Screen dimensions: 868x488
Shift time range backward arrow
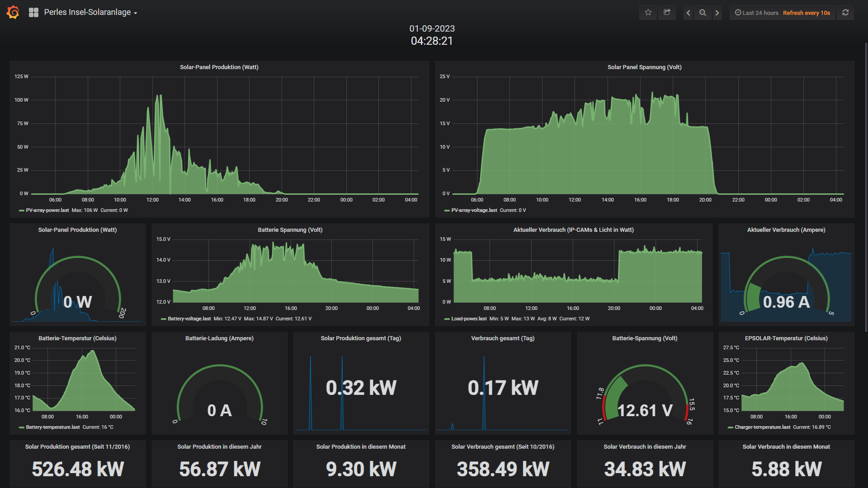pyautogui.click(x=688, y=13)
